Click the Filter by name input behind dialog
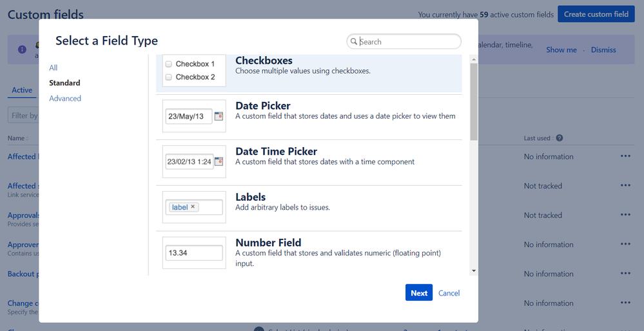Viewport: 644px width, 331px height. click(23, 115)
